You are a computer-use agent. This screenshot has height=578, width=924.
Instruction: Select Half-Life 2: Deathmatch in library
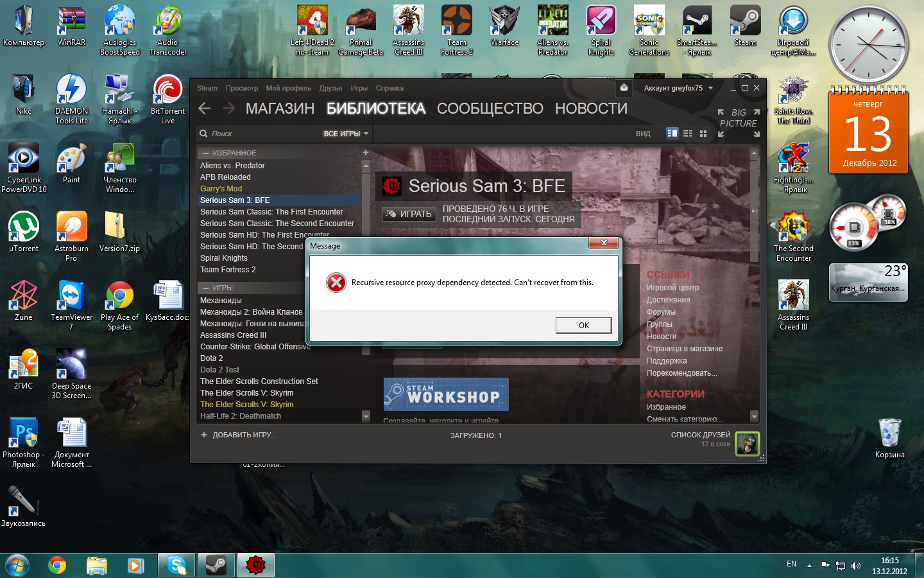tap(241, 416)
